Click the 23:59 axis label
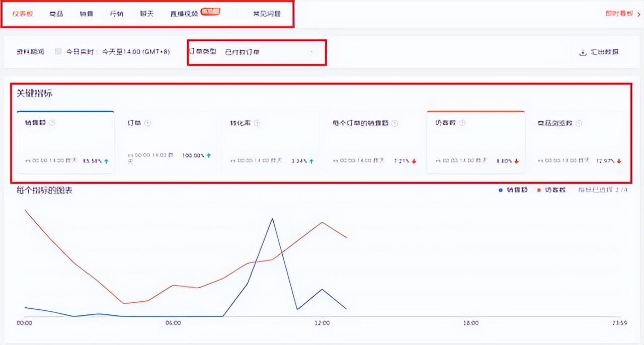Viewport: 644px width, 345px height. pos(619,323)
